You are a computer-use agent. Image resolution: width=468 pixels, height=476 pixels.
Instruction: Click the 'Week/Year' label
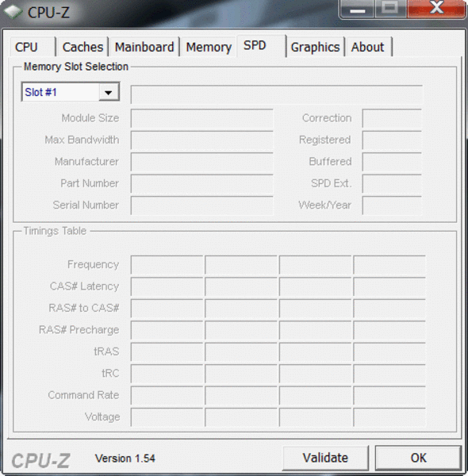coord(324,205)
